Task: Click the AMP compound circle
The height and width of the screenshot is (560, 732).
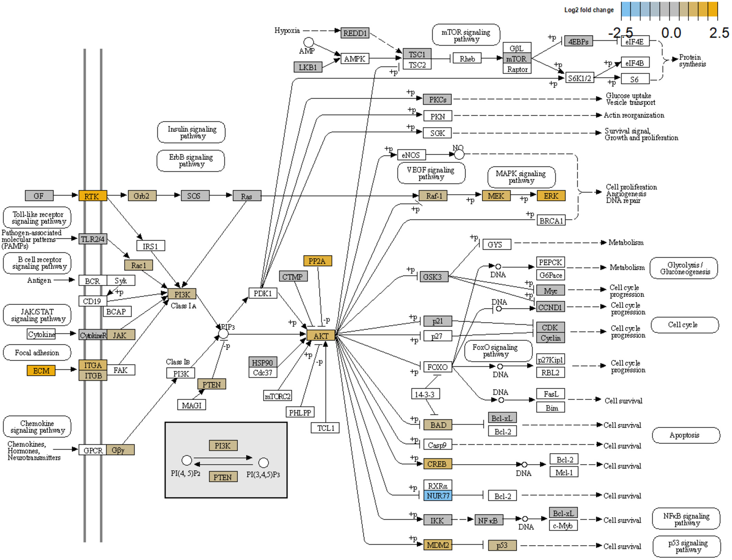Action: click(309, 42)
